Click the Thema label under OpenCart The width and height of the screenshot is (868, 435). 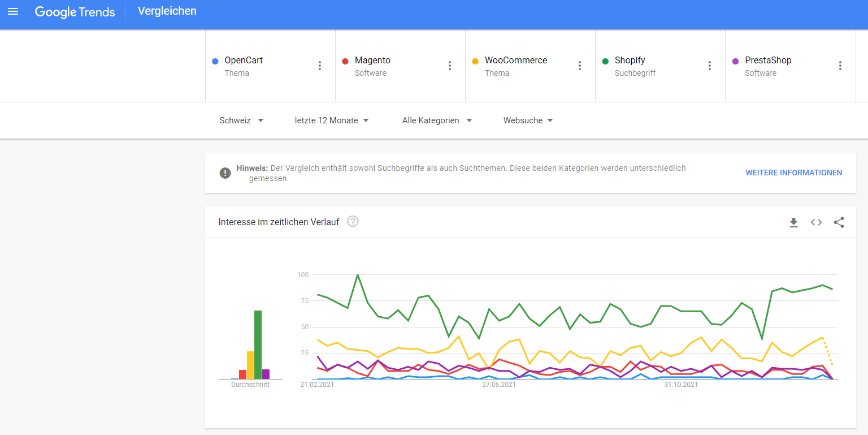coord(237,73)
